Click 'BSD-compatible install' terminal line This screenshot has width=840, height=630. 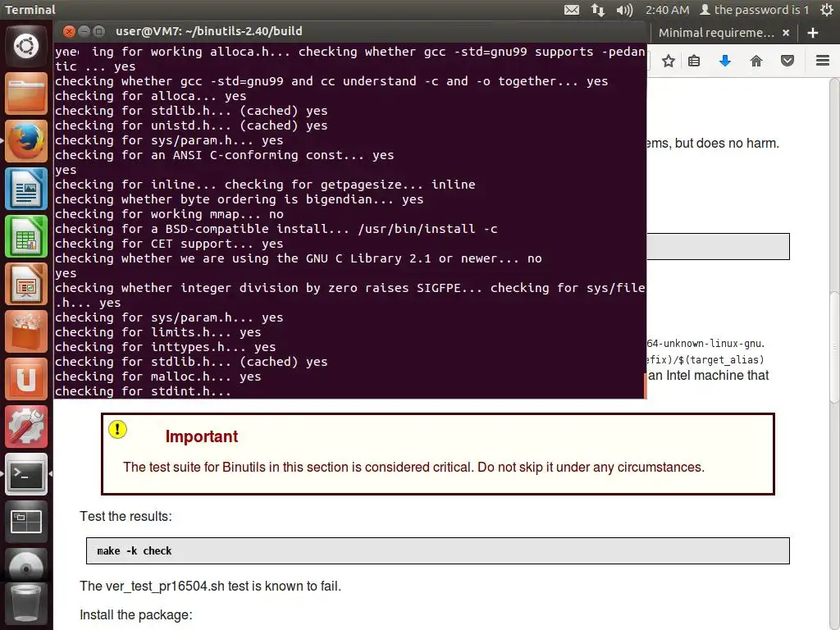[276, 229]
